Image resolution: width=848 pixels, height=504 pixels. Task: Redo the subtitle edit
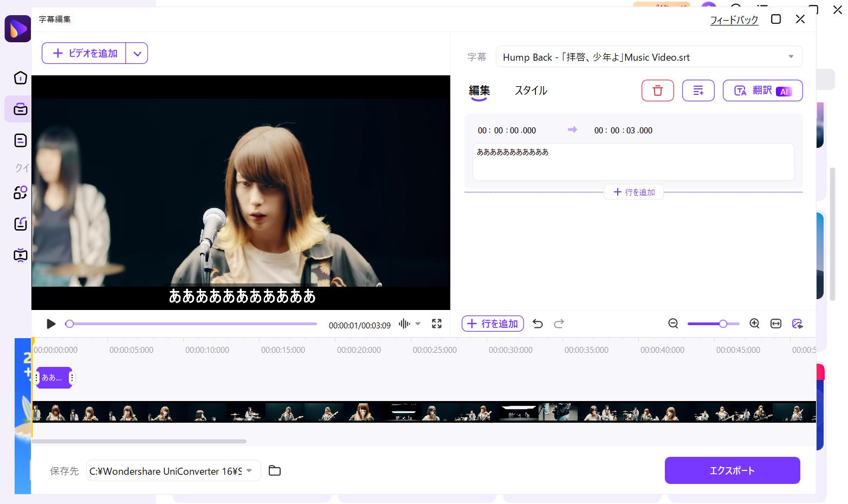click(x=559, y=324)
